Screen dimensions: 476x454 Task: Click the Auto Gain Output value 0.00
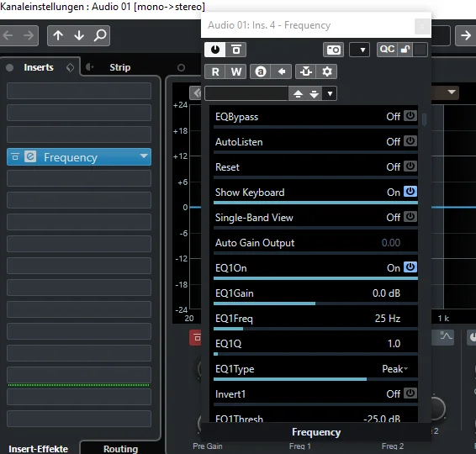391,243
